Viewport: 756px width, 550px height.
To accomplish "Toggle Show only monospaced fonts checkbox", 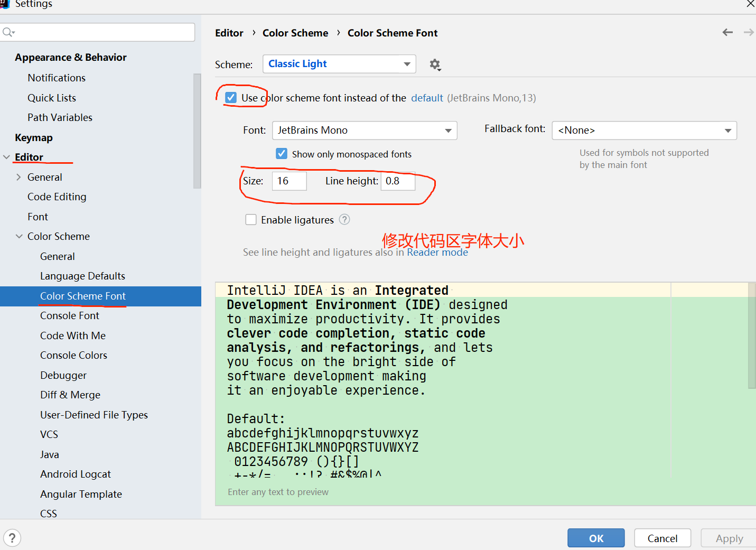I will pos(282,154).
